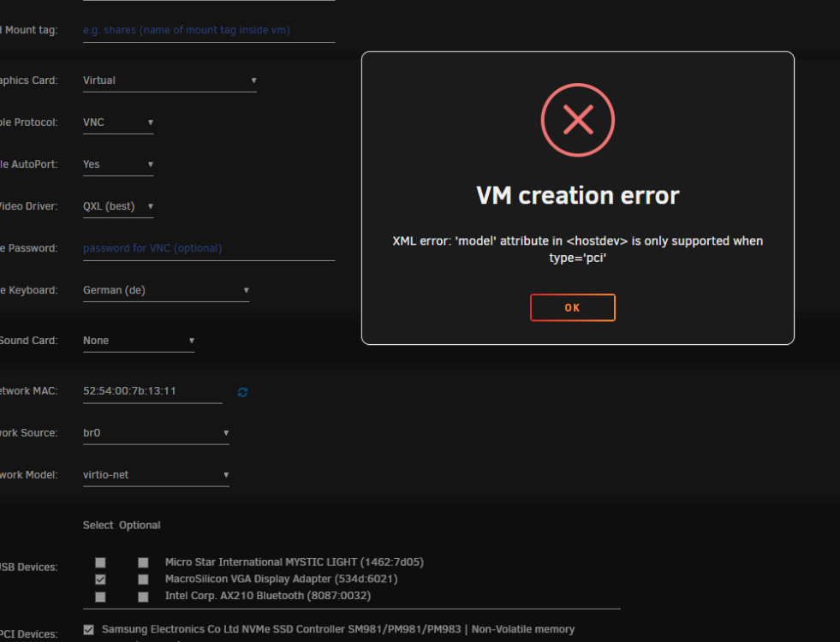
Task: Open the Graphics Card dropdown set to Virtual
Action: pyautogui.click(x=170, y=80)
